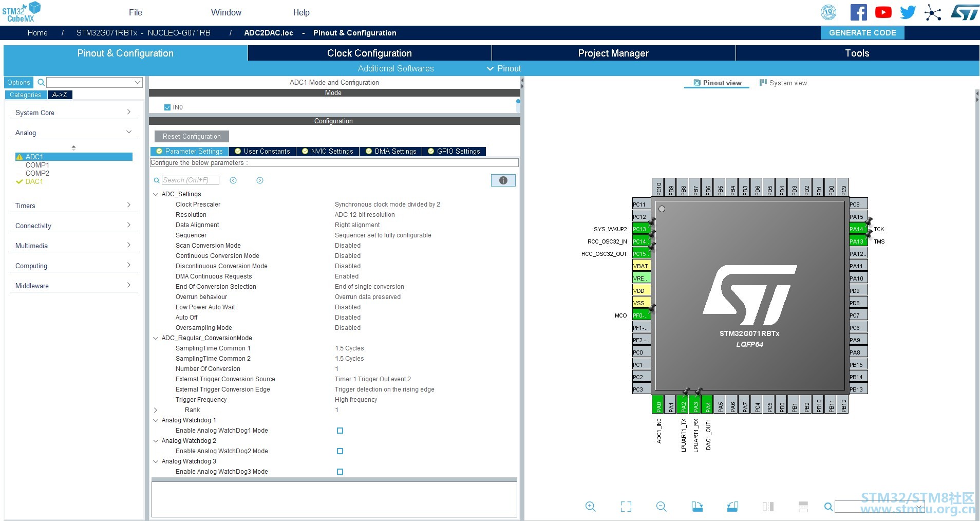Switch to A->Z sorted view

point(60,95)
